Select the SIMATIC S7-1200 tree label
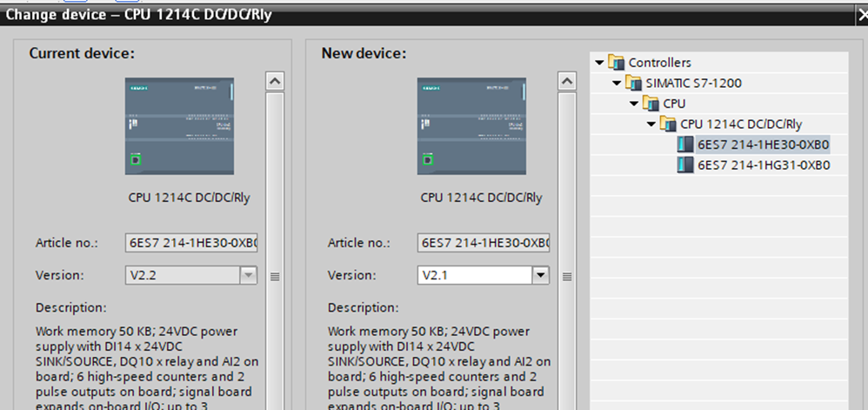This screenshot has height=410, width=868. [x=694, y=83]
